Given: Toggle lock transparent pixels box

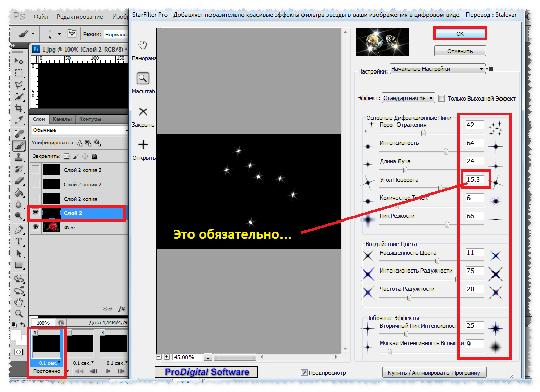Looking at the screenshot, I should 67,156.
